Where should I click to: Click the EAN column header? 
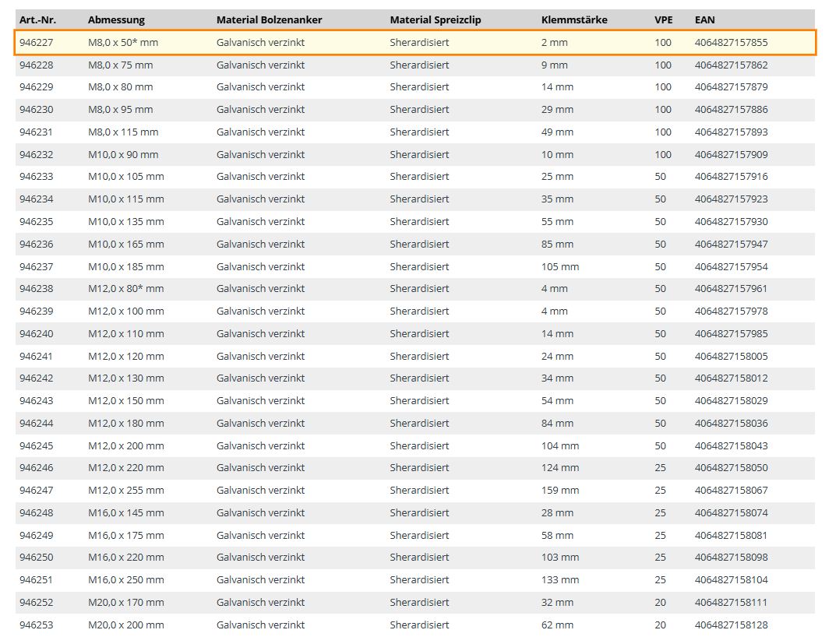(x=704, y=19)
